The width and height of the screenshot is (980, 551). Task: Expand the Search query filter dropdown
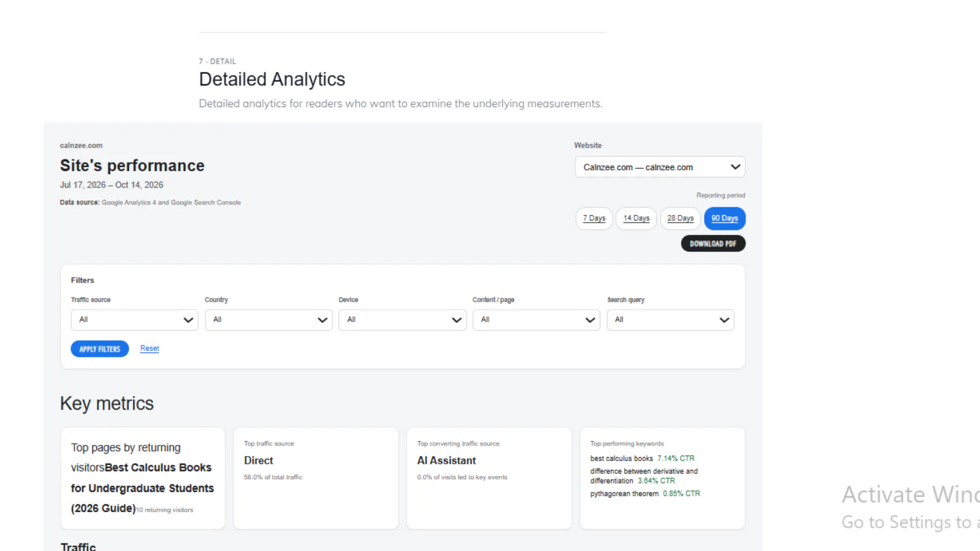(x=671, y=320)
